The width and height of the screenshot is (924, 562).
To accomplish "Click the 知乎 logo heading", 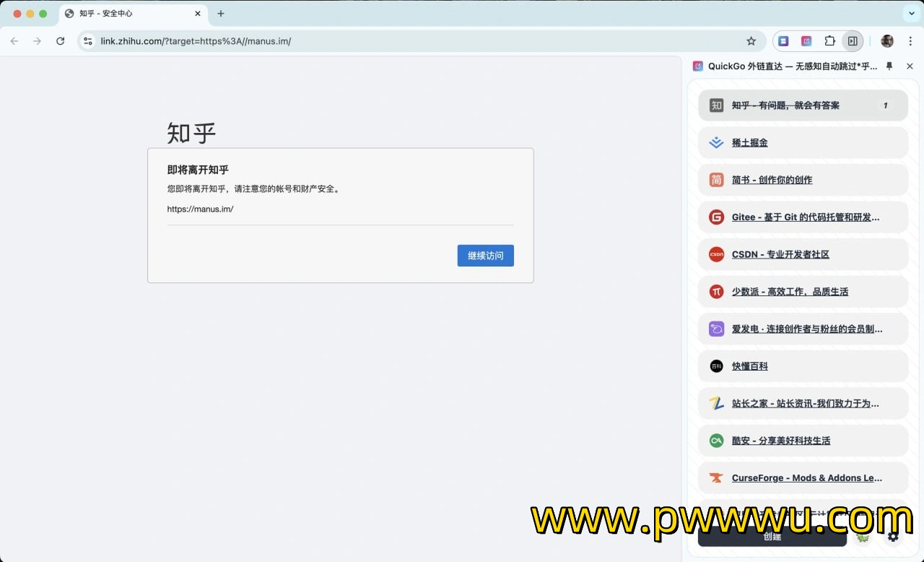I will 191,133.
